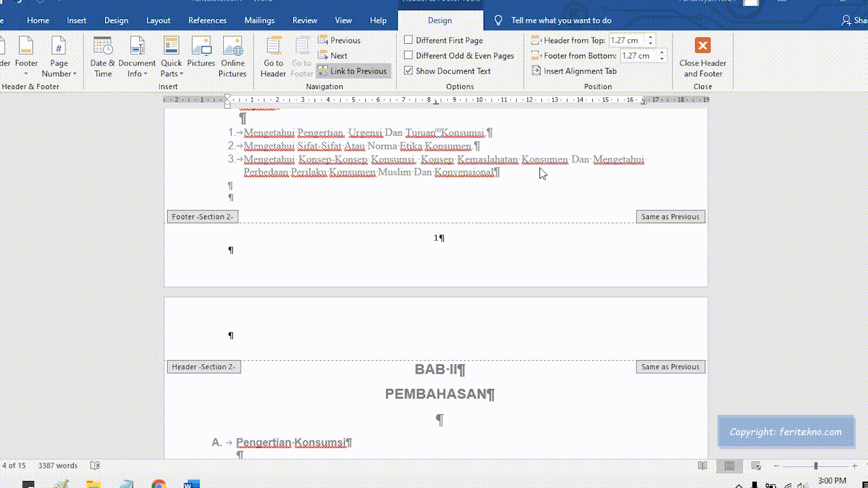868x488 pixels.
Task: Click the 3387 words count
Action: pos(58,466)
